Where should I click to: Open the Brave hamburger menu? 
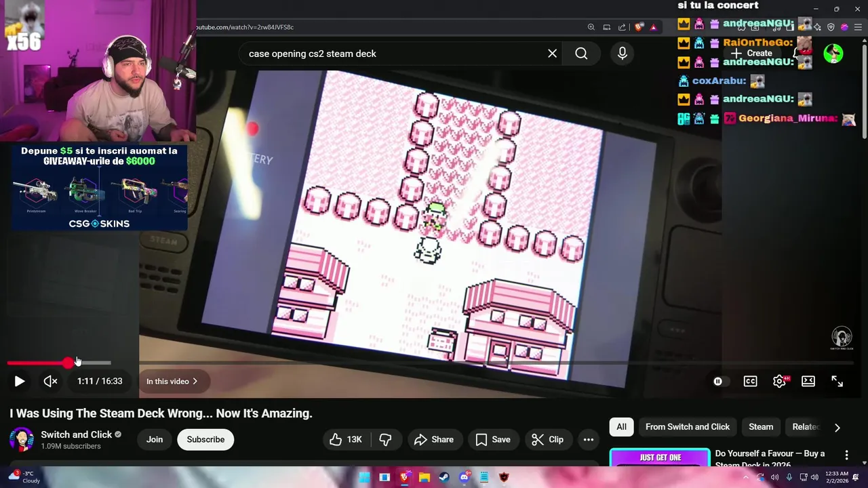coord(857,27)
